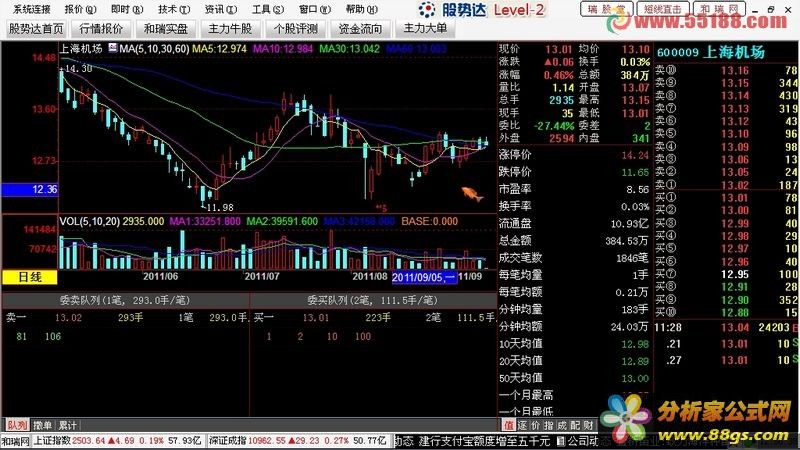
Task: Click the 上证指数 status bar entry
Action: (x=119, y=441)
